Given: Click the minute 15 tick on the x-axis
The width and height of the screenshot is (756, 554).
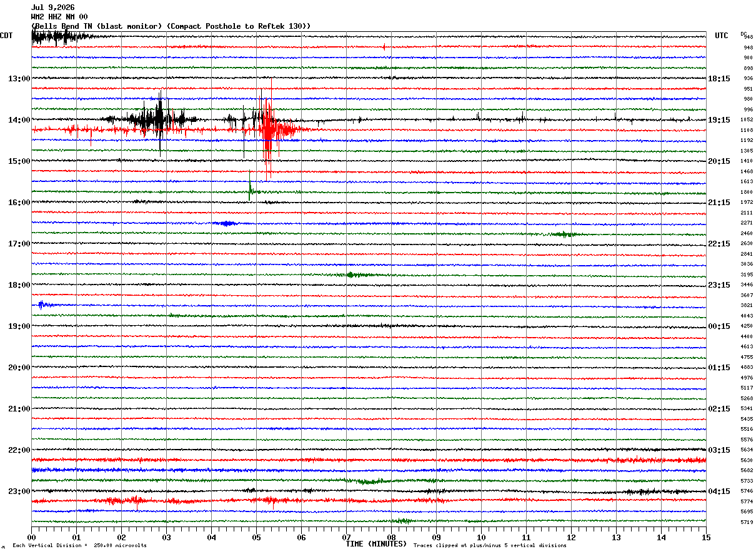Looking at the screenshot, I should click(706, 537).
